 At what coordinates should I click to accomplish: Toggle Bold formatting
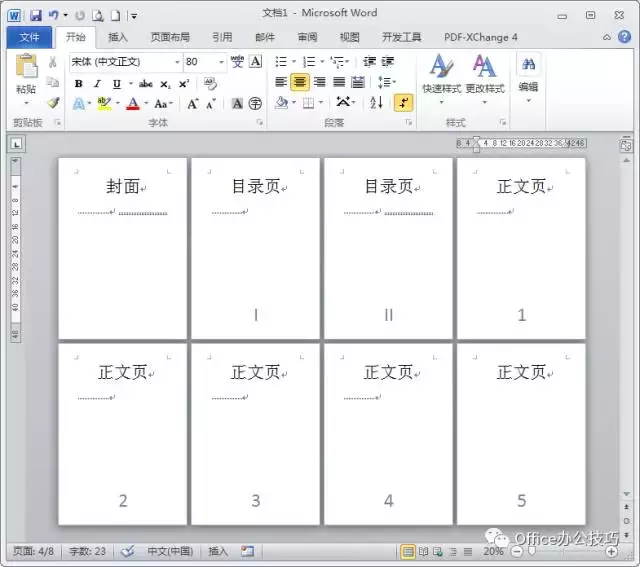click(x=79, y=84)
